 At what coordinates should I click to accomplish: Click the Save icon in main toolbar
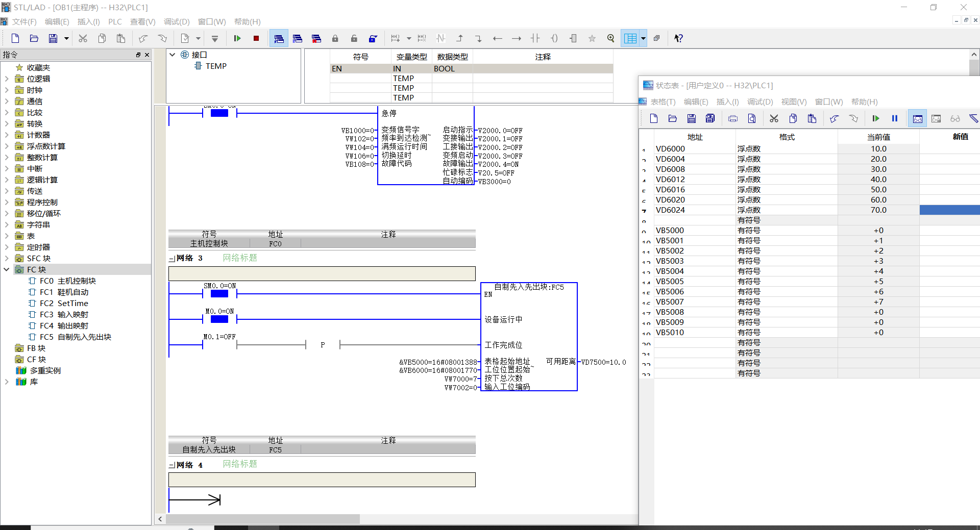point(53,38)
